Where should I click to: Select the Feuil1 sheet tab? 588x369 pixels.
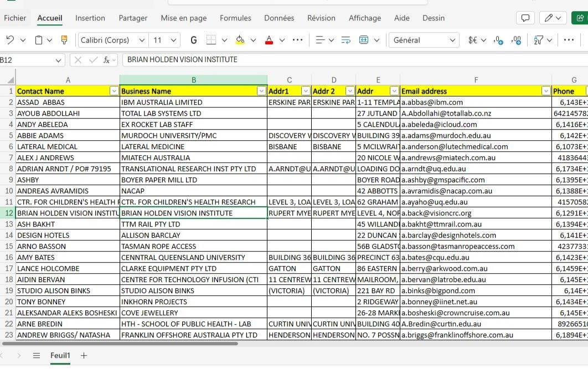tap(60, 356)
